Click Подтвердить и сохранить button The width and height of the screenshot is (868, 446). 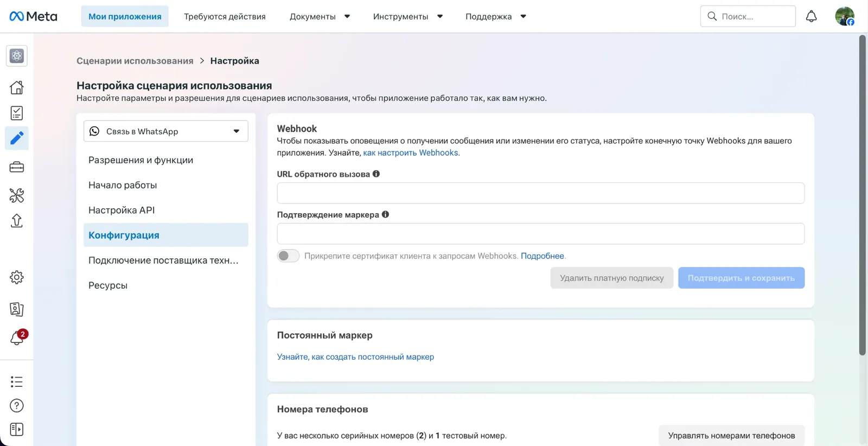[742, 278]
